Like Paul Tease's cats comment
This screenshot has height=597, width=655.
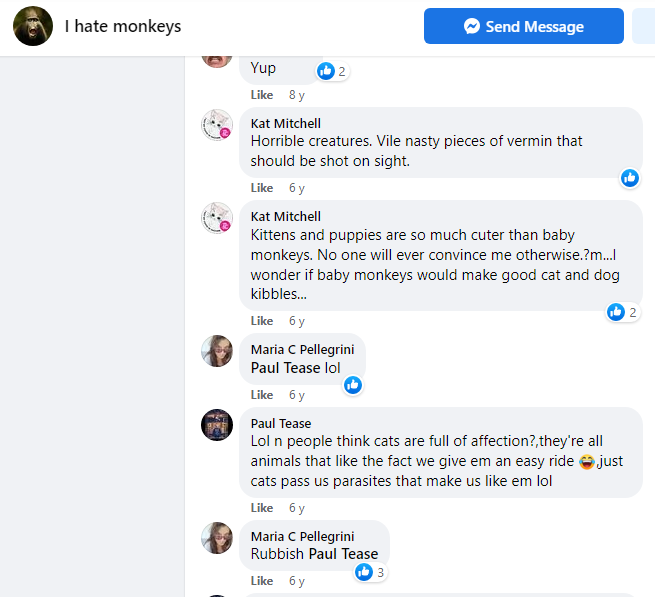262,508
